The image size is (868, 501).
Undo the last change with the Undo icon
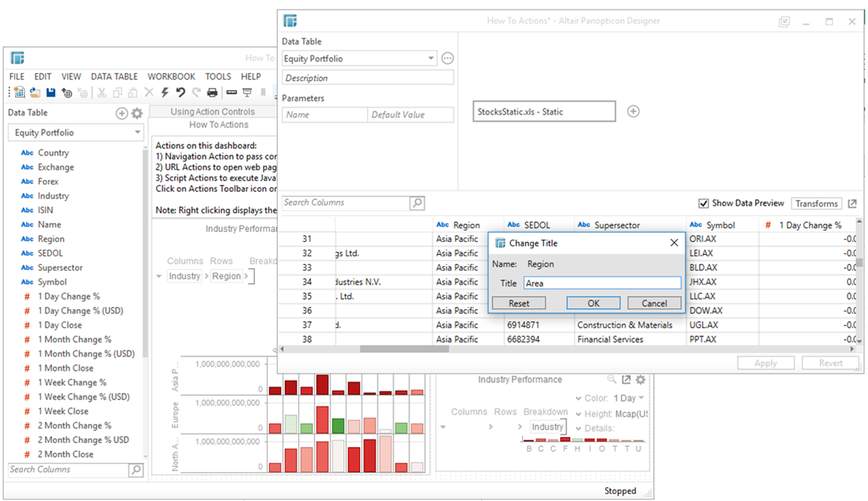click(180, 92)
